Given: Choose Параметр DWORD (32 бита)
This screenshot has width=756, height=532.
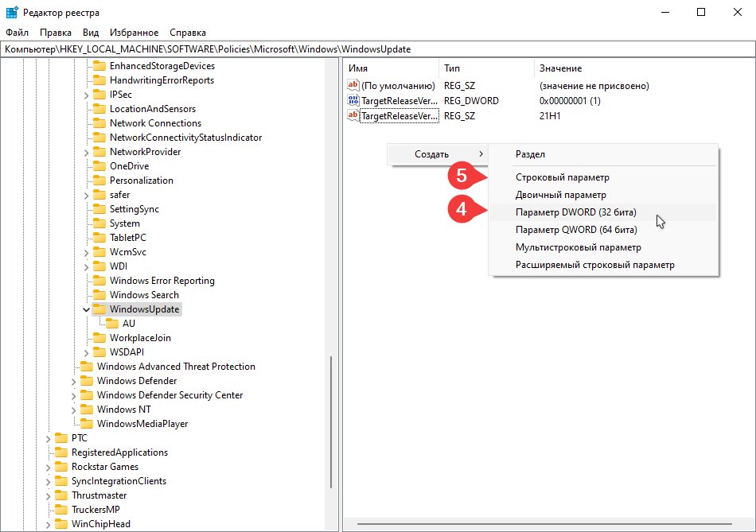Looking at the screenshot, I should pos(603,212).
